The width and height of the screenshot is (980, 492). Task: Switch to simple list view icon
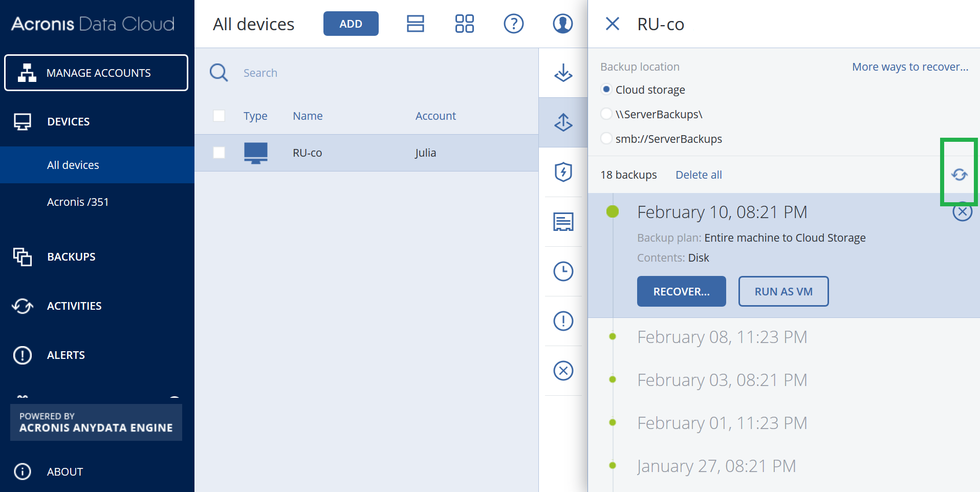coord(415,24)
